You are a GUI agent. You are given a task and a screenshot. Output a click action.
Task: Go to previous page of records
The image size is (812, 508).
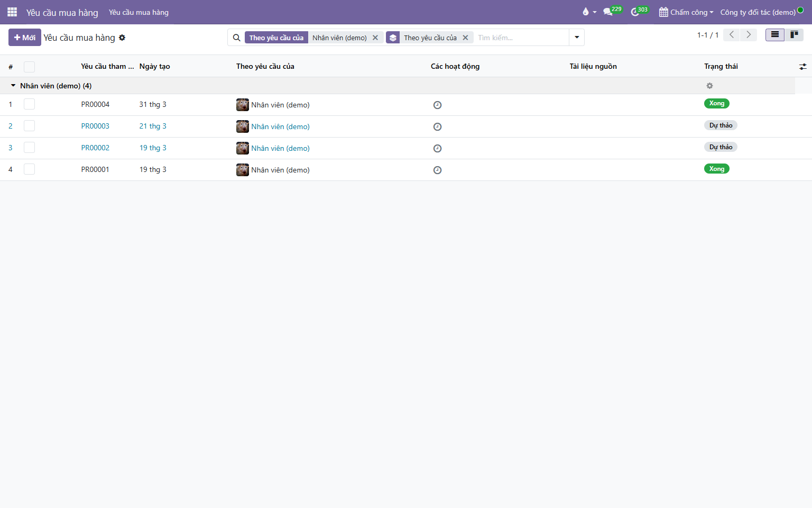click(732, 35)
